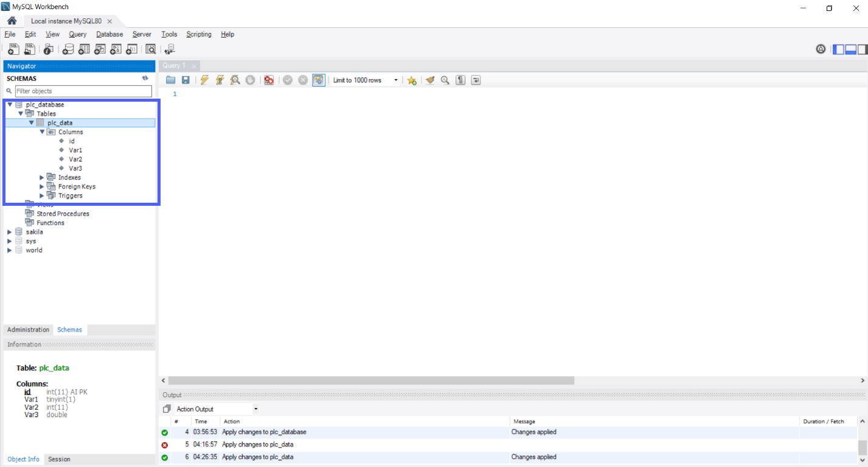Screen dimensions: 868x467
Task: Create a new SQL tab for executing queries
Action: (x=13, y=49)
